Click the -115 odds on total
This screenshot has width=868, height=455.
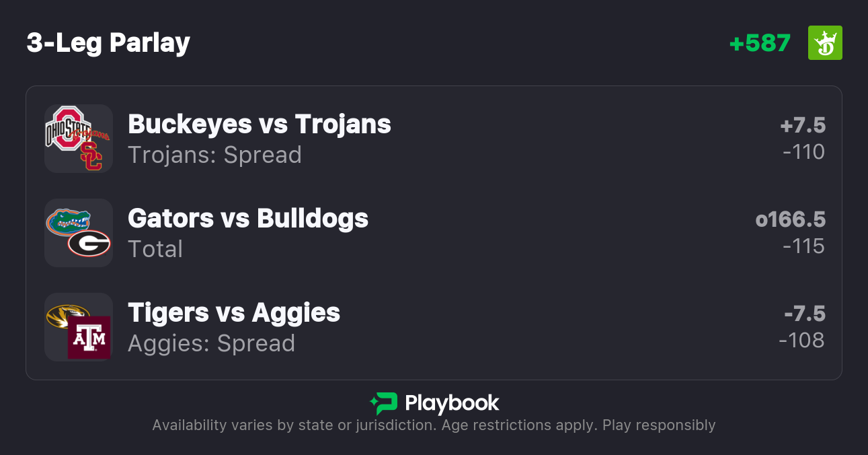tap(804, 246)
